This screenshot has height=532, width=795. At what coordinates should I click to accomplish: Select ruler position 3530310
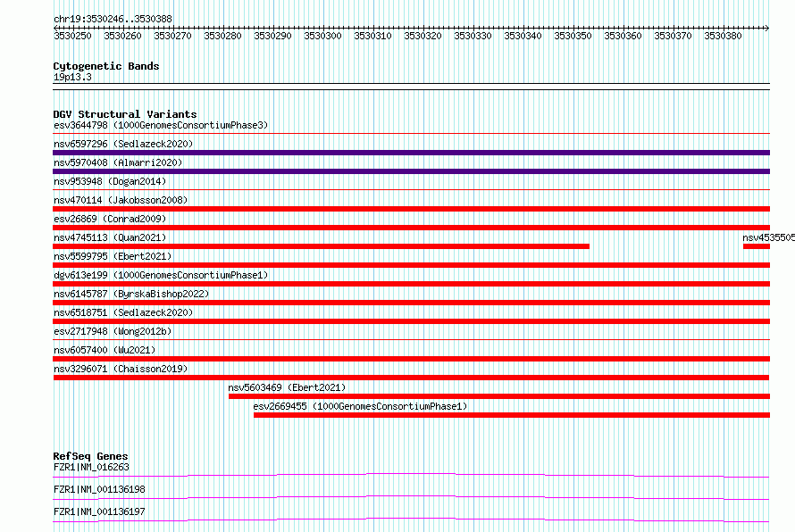click(372, 36)
